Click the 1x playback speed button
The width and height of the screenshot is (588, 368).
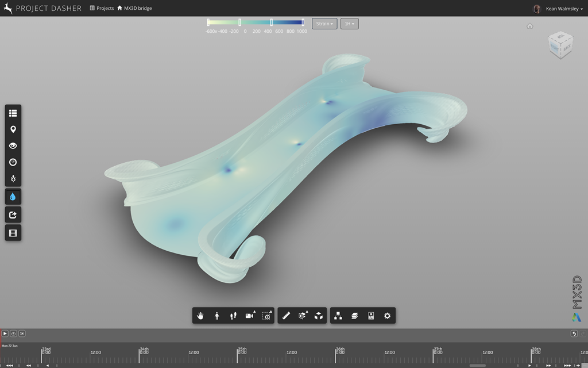point(22,333)
